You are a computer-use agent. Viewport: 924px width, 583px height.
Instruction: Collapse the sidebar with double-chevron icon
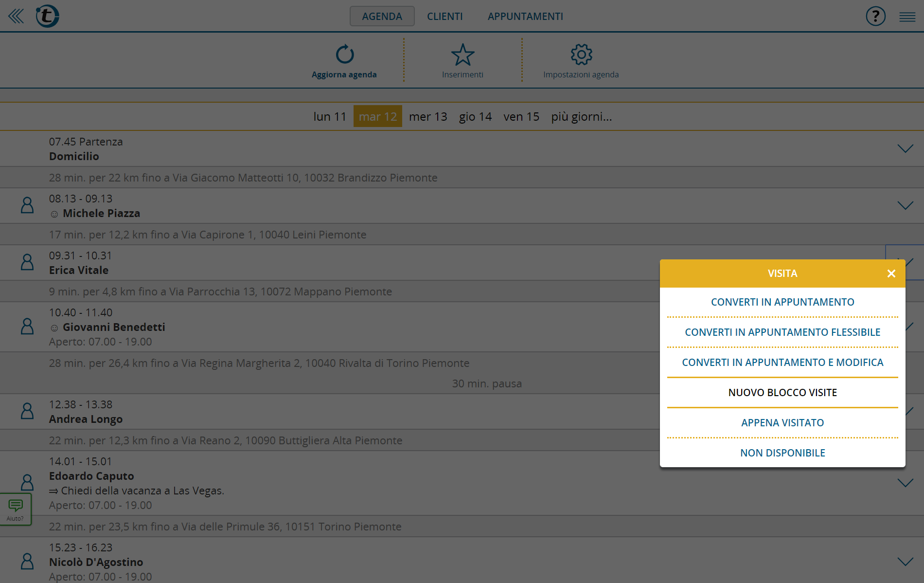(16, 16)
